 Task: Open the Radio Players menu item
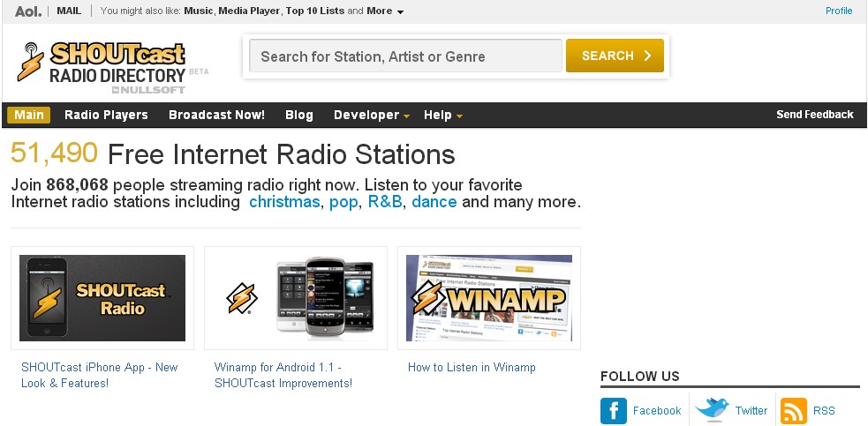[x=106, y=115]
